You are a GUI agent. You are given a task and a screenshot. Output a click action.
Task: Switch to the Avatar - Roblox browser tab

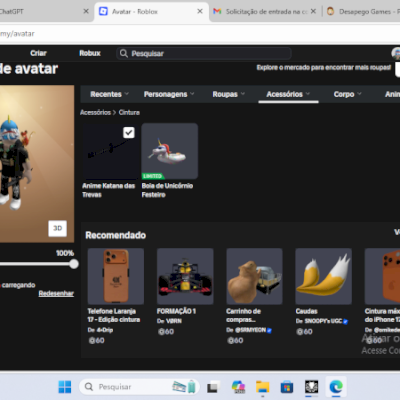[x=152, y=11]
